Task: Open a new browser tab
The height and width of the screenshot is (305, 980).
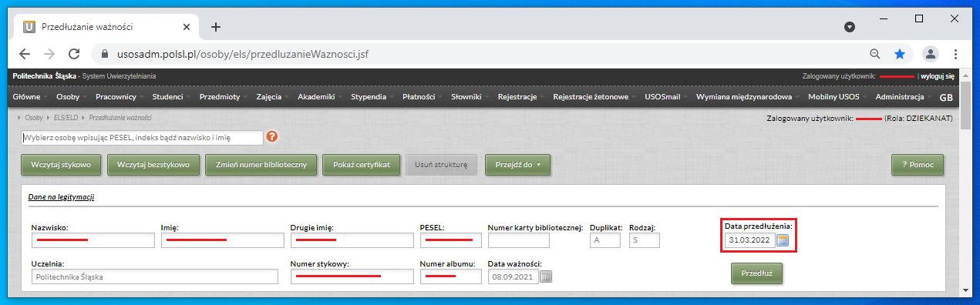Action: click(x=216, y=26)
